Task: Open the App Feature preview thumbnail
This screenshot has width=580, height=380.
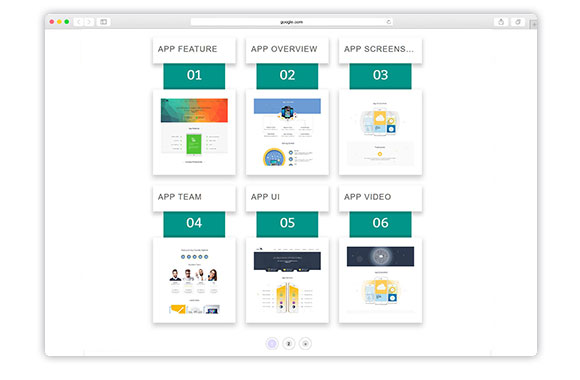Action: (194, 132)
